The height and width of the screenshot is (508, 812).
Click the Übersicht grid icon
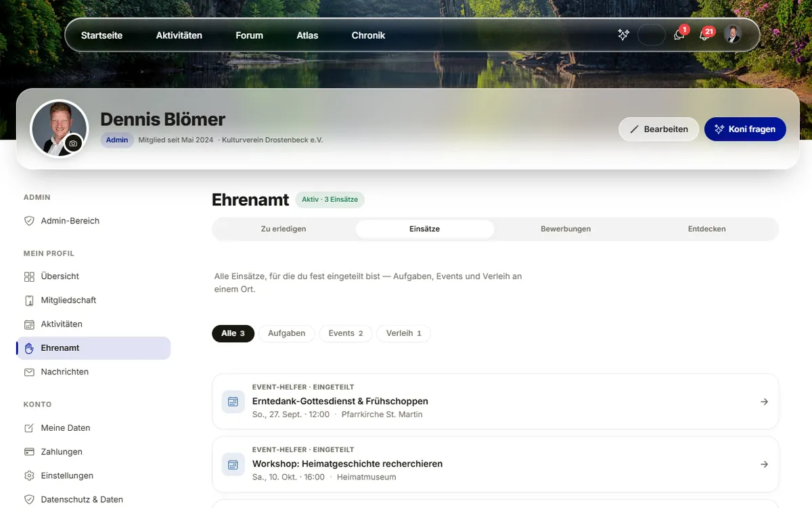coord(29,276)
